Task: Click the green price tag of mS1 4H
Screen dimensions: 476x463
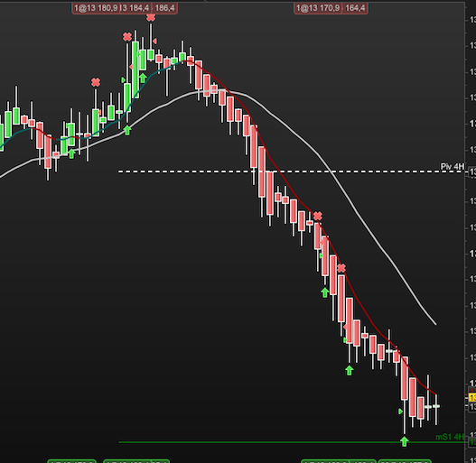Action: [x=472, y=442]
